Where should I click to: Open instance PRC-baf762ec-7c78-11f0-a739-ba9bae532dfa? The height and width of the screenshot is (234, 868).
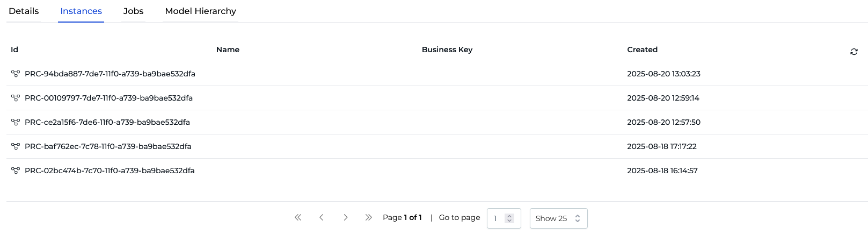[108, 146]
